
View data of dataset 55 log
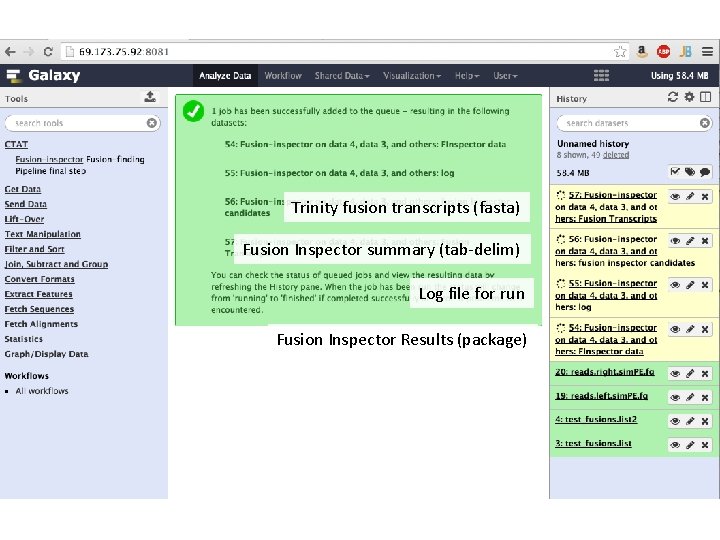675,285
